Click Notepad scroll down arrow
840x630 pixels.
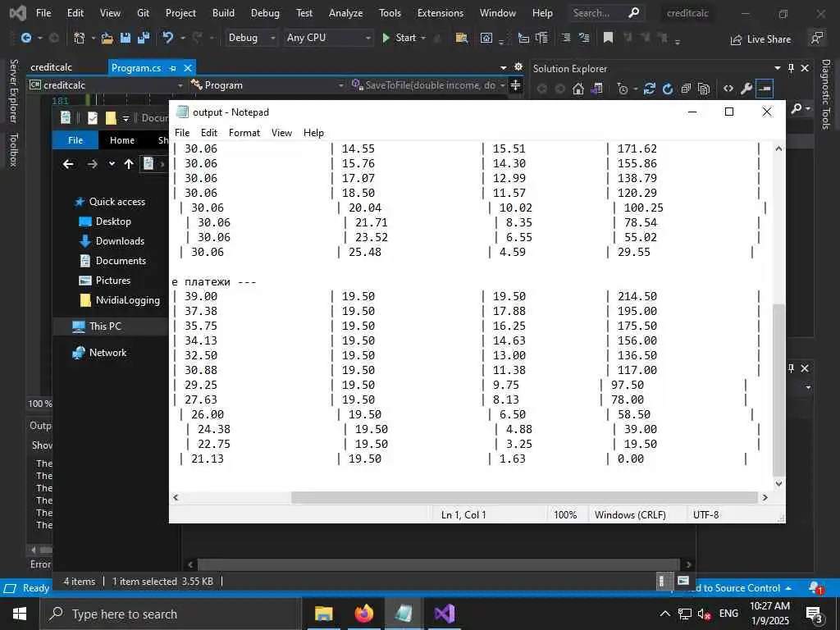pos(779,483)
